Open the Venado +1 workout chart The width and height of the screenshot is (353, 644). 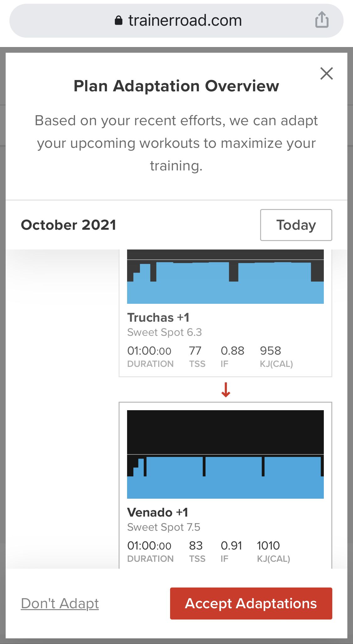225,454
